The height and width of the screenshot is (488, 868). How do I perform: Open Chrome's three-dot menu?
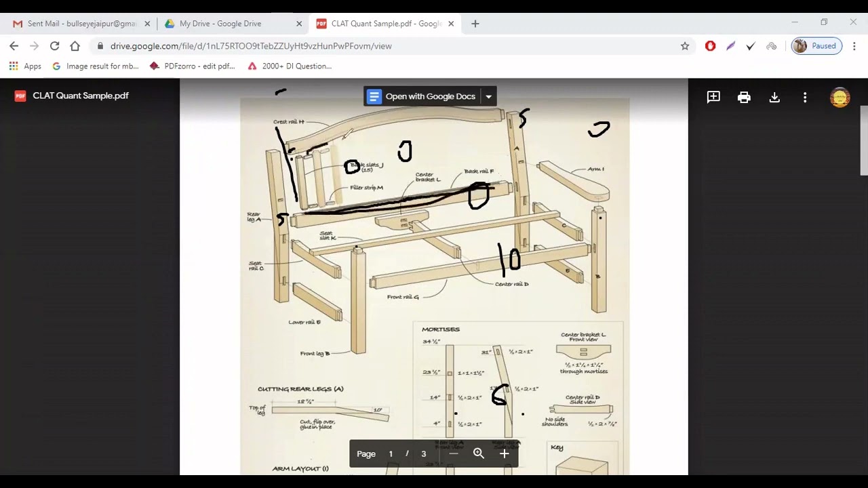tap(854, 46)
